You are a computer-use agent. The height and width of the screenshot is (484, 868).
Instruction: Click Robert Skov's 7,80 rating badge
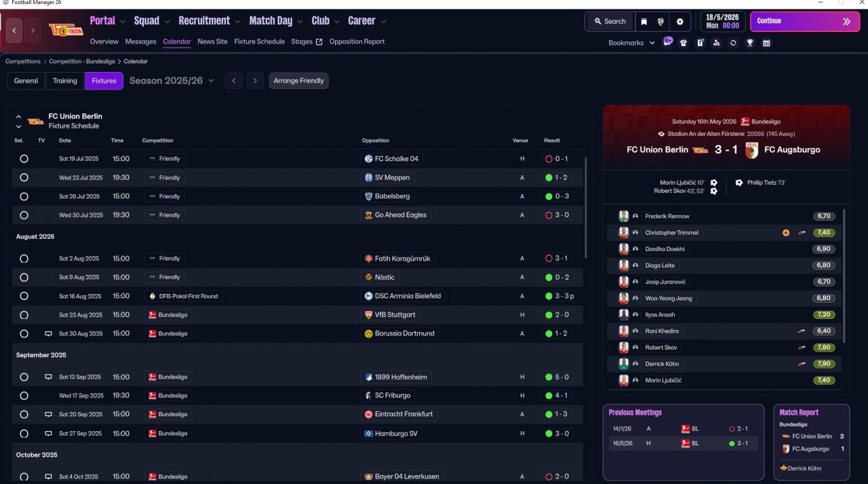point(824,348)
